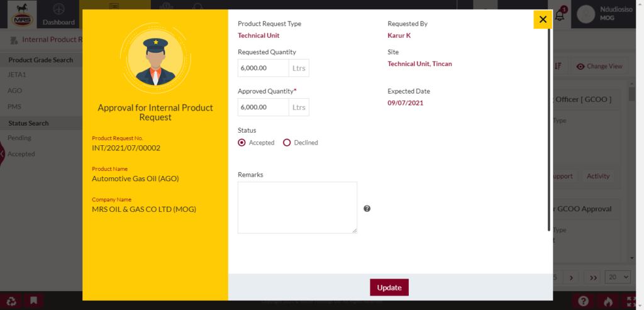The height and width of the screenshot is (310, 644).
Task: Click the sort descending icon
Action: [x=558, y=66]
